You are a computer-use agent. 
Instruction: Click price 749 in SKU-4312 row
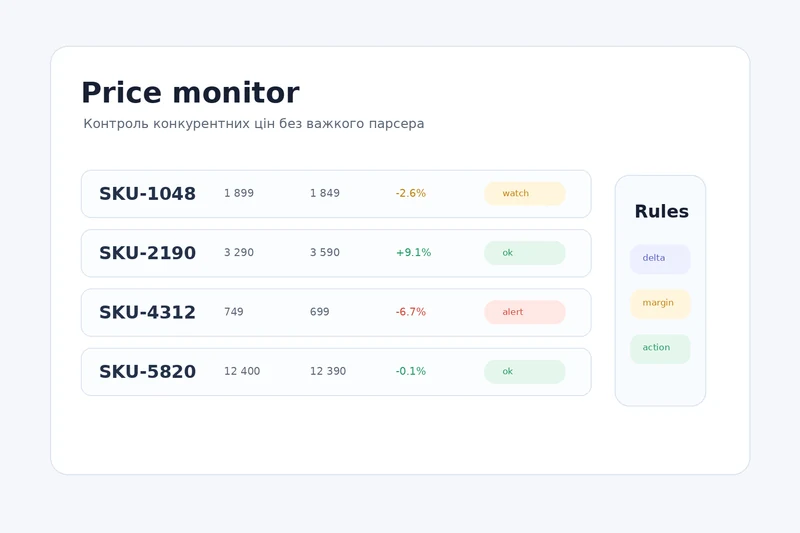(234, 312)
